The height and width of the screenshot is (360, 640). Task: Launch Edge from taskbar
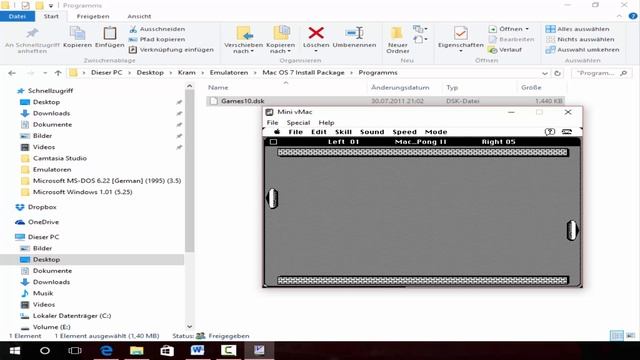click(106, 351)
